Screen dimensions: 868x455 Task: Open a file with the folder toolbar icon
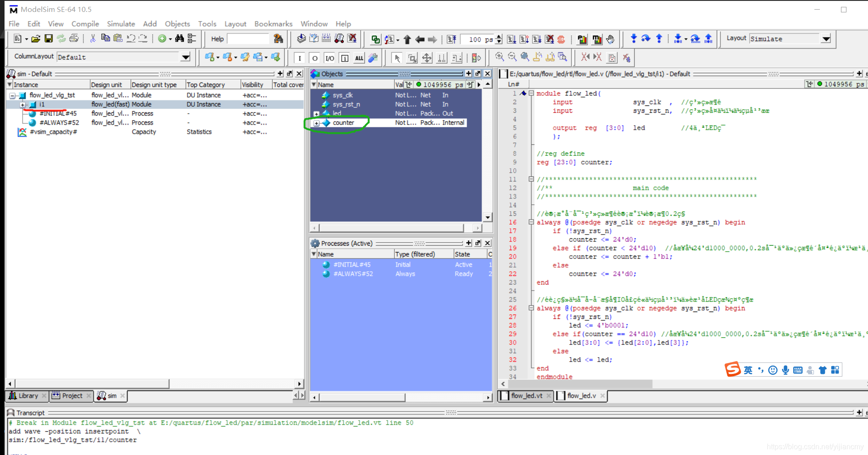point(36,39)
